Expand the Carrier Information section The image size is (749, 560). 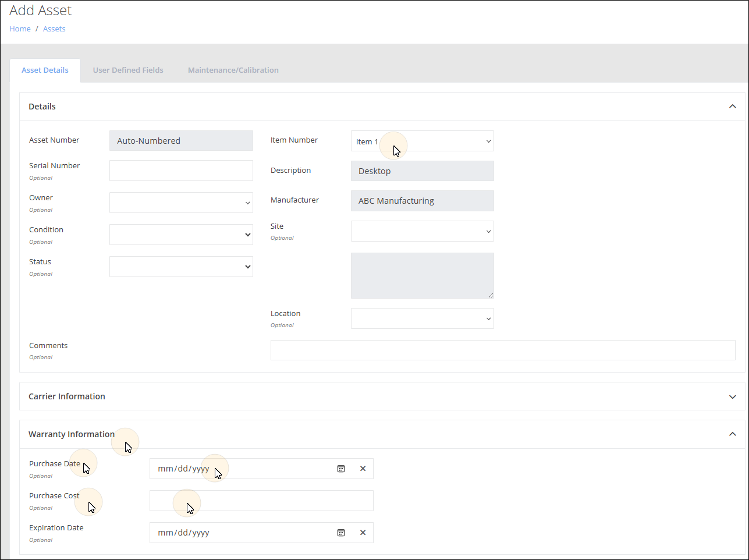point(733,396)
